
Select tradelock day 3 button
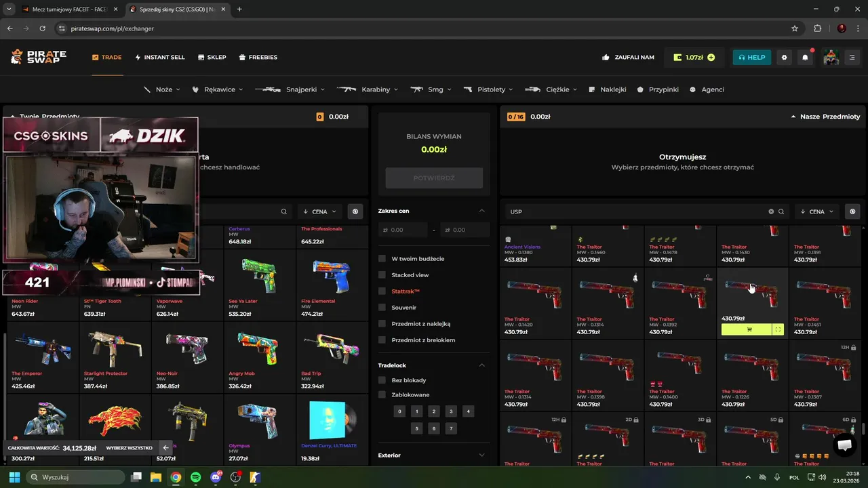coord(451,411)
